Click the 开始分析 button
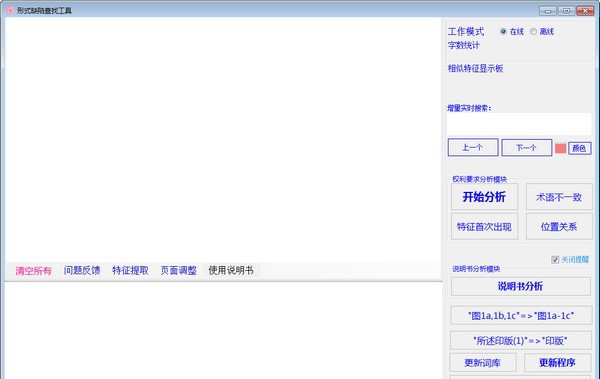Viewport: 600px width, 379px height. (484, 197)
